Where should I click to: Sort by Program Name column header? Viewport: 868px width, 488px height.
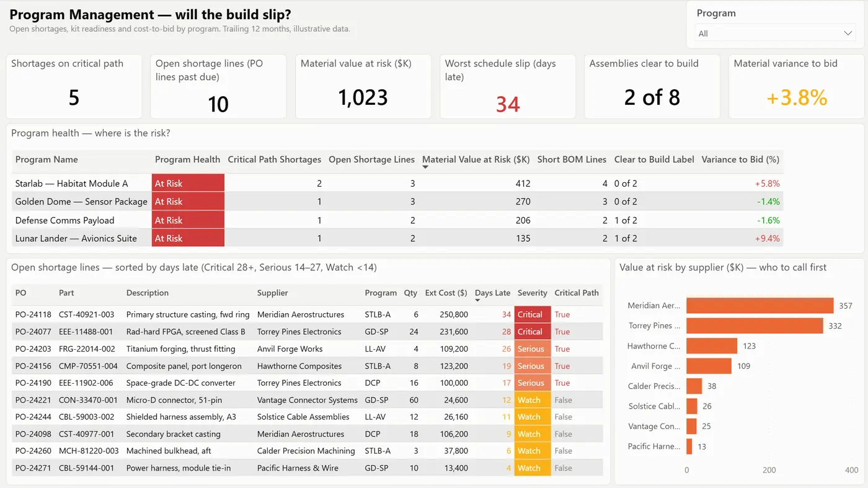pos(46,159)
